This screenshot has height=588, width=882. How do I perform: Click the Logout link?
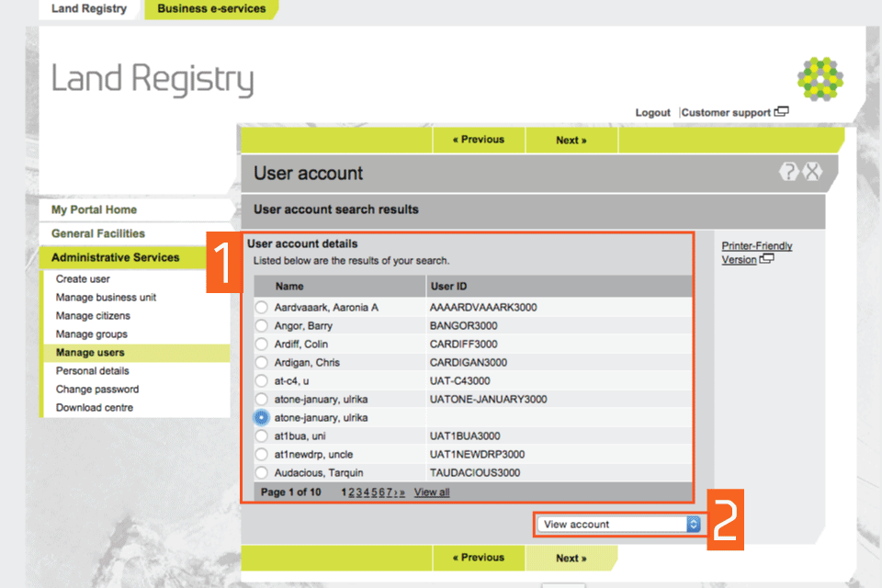[652, 113]
